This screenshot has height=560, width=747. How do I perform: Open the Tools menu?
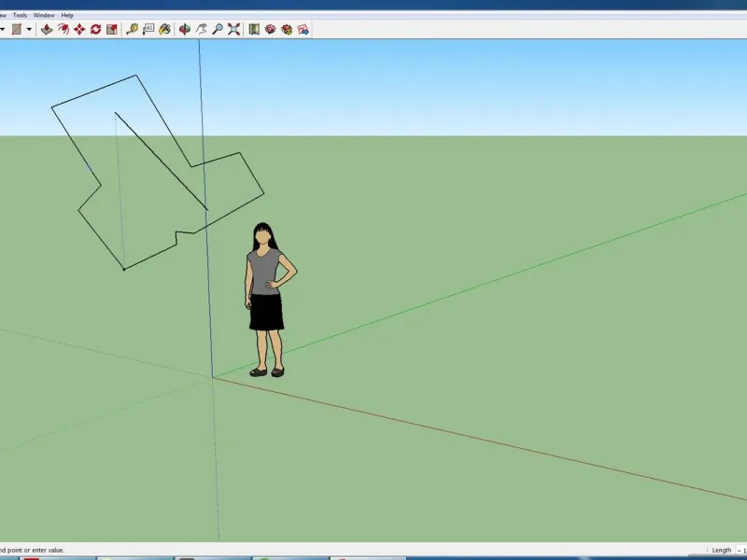point(20,15)
